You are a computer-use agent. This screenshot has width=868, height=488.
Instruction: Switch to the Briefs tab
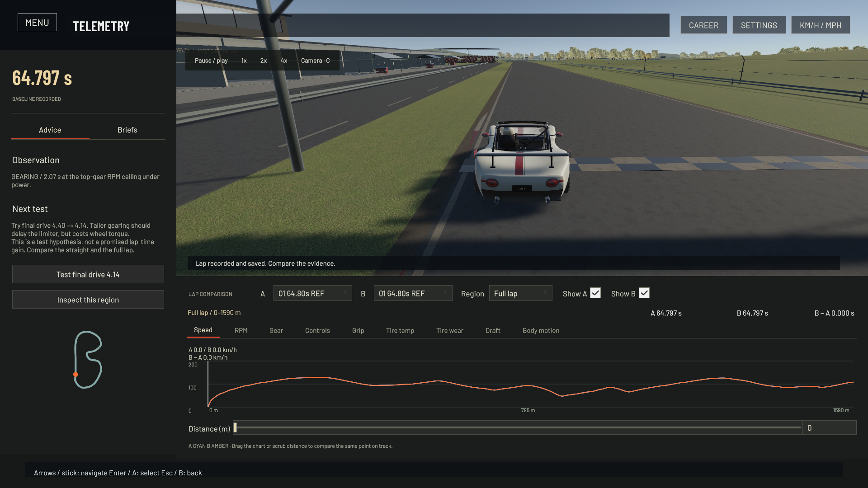point(127,130)
